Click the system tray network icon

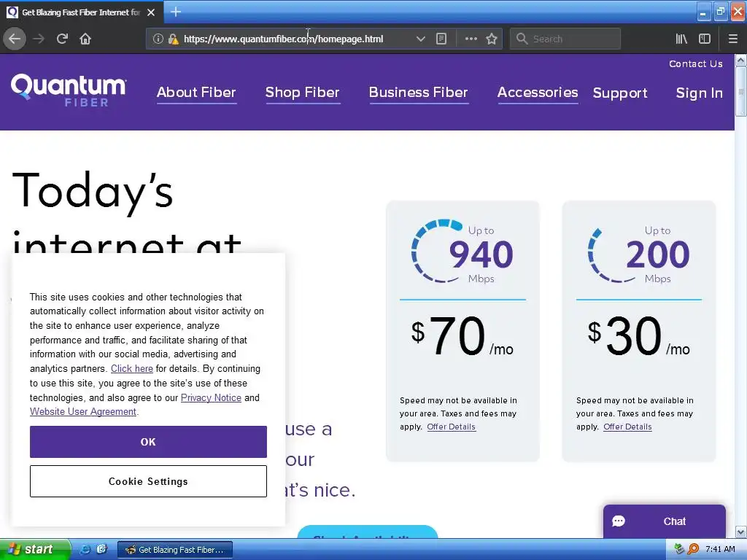point(679,549)
